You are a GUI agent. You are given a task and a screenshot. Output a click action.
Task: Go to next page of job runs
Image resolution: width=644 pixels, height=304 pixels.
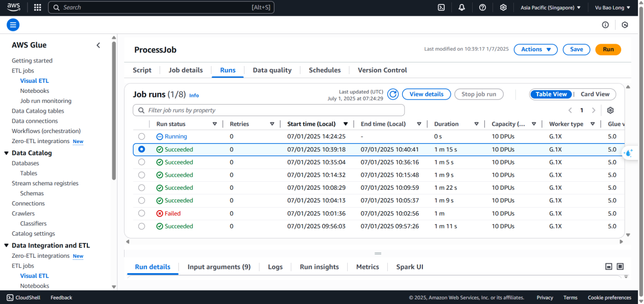click(x=593, y=110)
